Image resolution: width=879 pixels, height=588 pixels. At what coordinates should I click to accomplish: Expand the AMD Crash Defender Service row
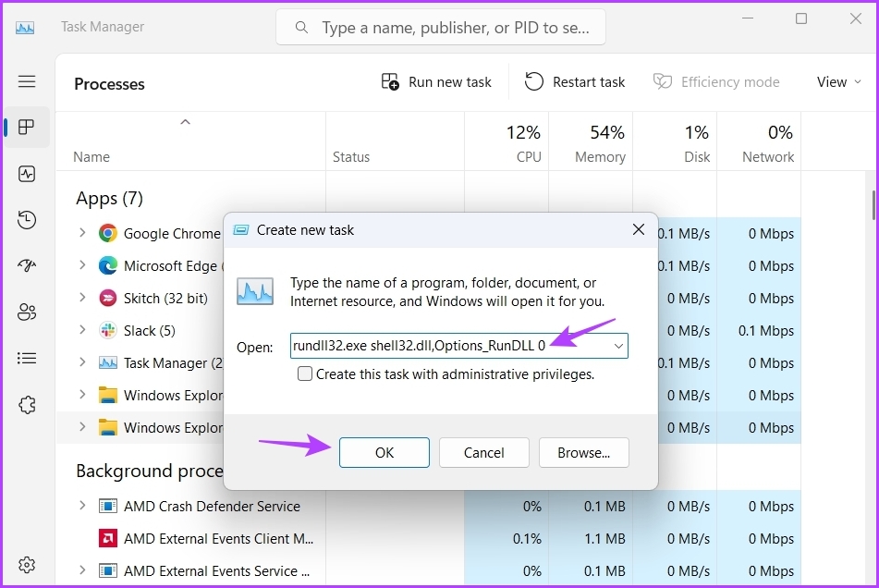(82, 506)
